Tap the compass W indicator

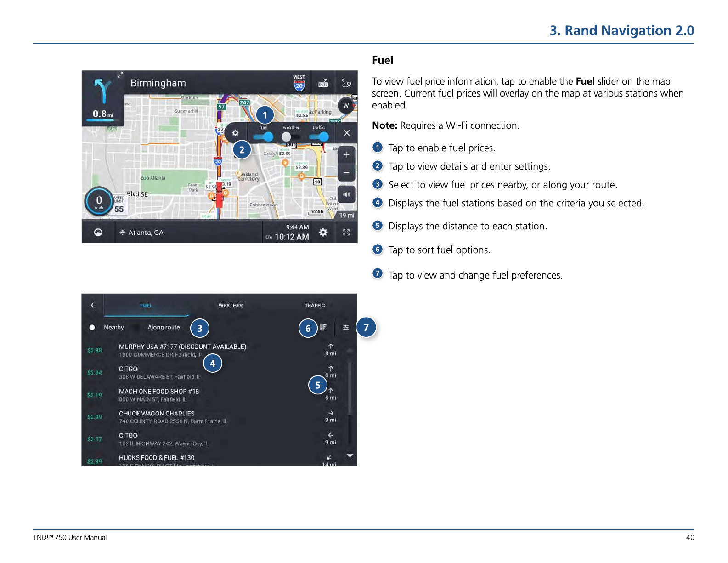click(x=346, y=106)
